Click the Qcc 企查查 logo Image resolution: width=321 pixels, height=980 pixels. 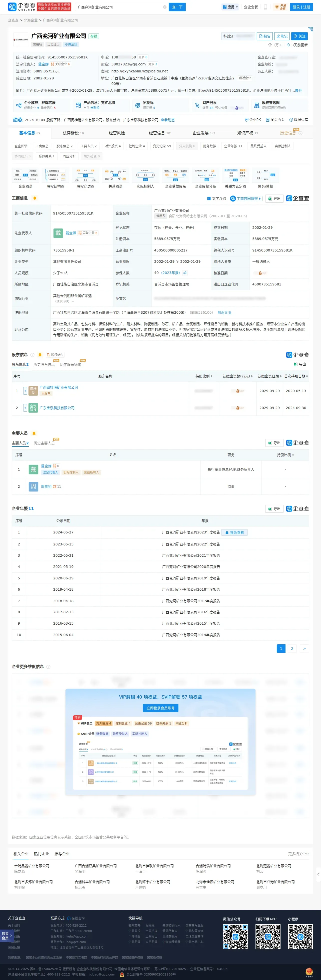pos(22,7)
